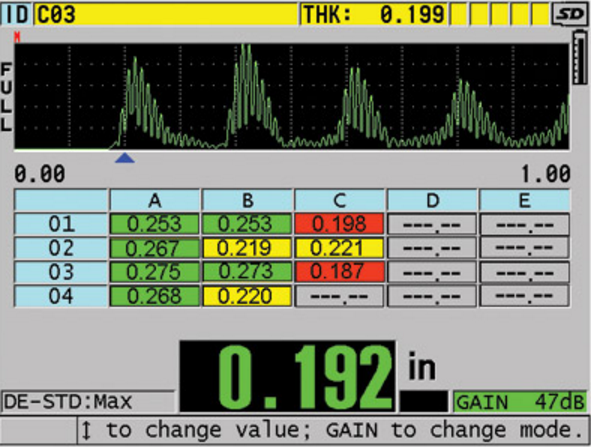Viewport: 591px width, 447px height.
Task: Click yellow cell showing 0.219
Action: [x=247, y=248]
